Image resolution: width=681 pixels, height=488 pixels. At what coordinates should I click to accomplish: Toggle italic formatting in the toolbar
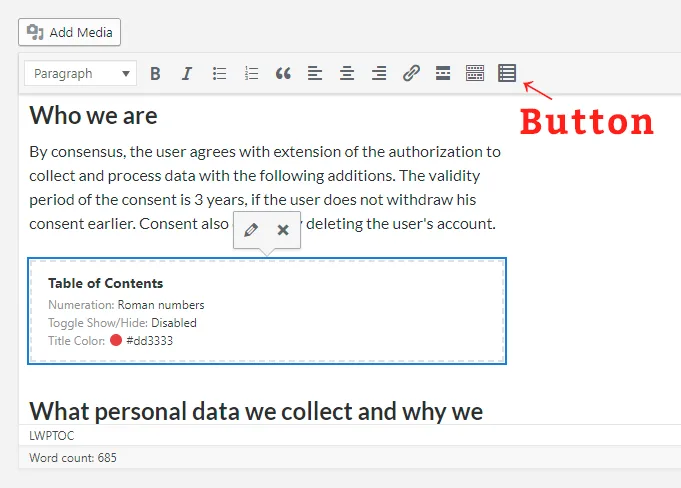coord(187,73)
